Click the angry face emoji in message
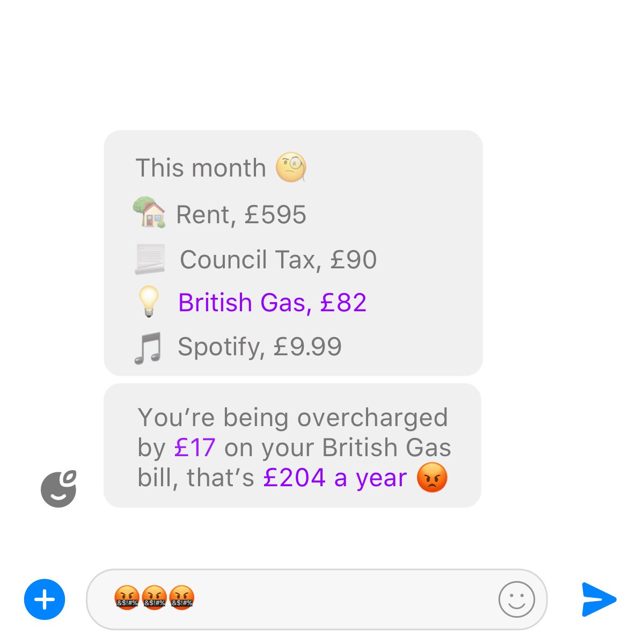This screenshot has width=644, height=644. [x=432, y=477]
